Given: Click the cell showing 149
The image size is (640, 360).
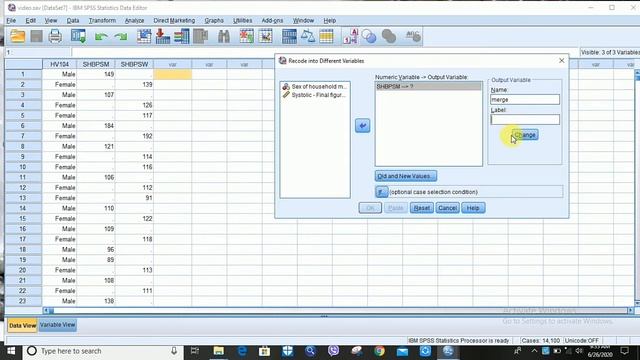Looking at the screenshot, I should click(x=96, y=74).
